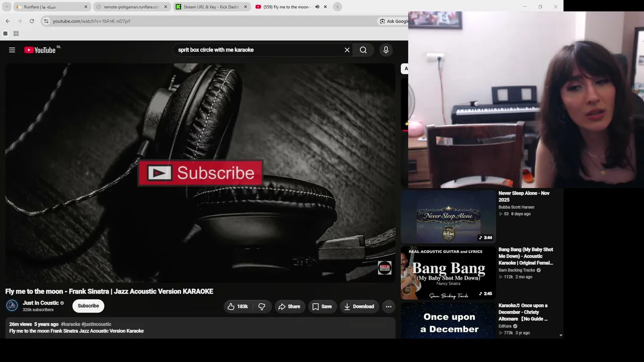Share the video
This screenshot has height=362, width=644.
289,306
